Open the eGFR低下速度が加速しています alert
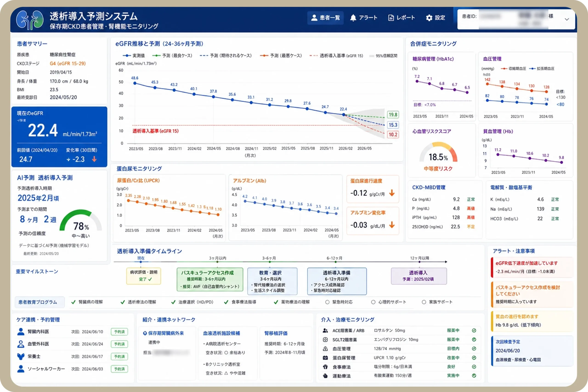This screenshot has height=392, width=588. click(532, 267)
